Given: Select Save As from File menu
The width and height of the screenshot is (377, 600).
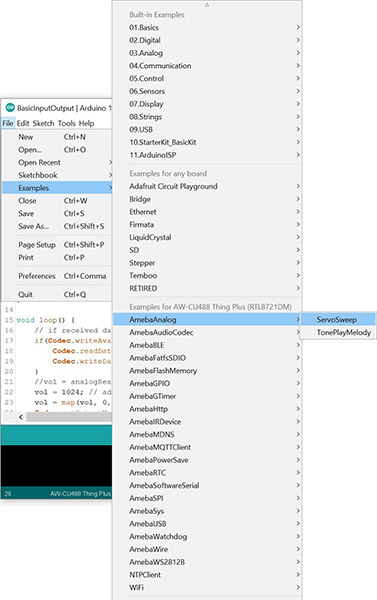Looking at the screenshot, I should pos(57,226).
